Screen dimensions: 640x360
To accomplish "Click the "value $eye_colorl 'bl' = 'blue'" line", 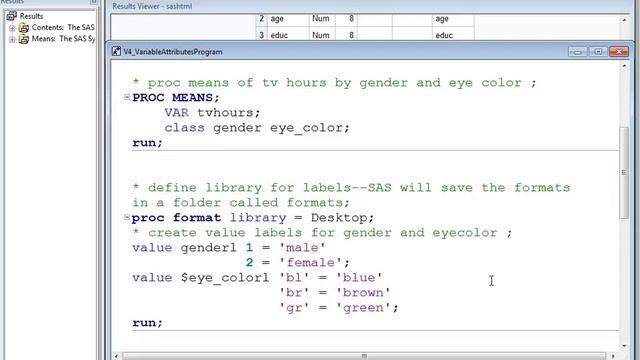I will coord(257,278).
